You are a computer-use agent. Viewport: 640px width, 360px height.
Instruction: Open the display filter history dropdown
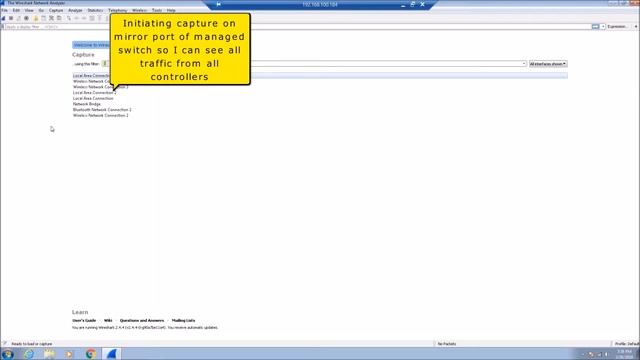point(603,27)
